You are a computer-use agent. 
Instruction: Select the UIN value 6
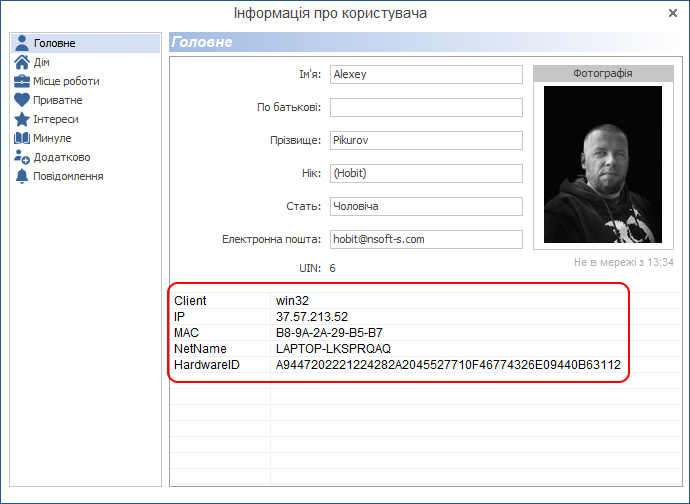[333, 268]
